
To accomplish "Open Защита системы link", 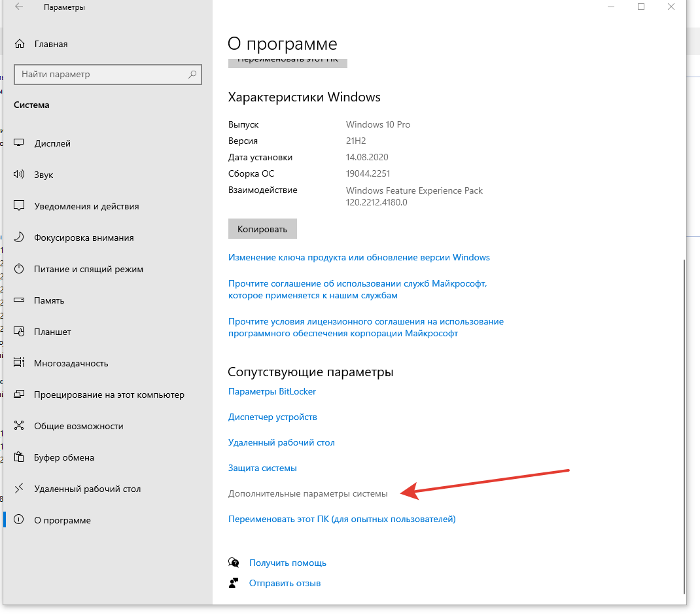I will 262,468.
